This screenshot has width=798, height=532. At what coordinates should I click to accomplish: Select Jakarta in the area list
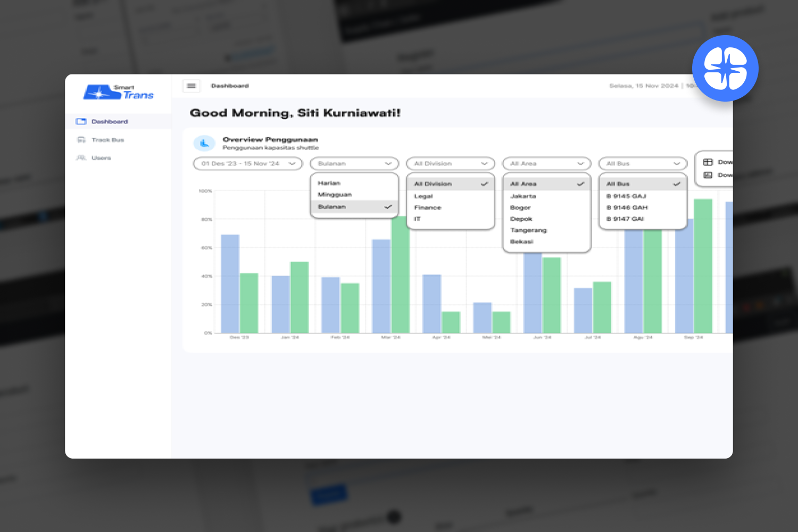(523, 196)
